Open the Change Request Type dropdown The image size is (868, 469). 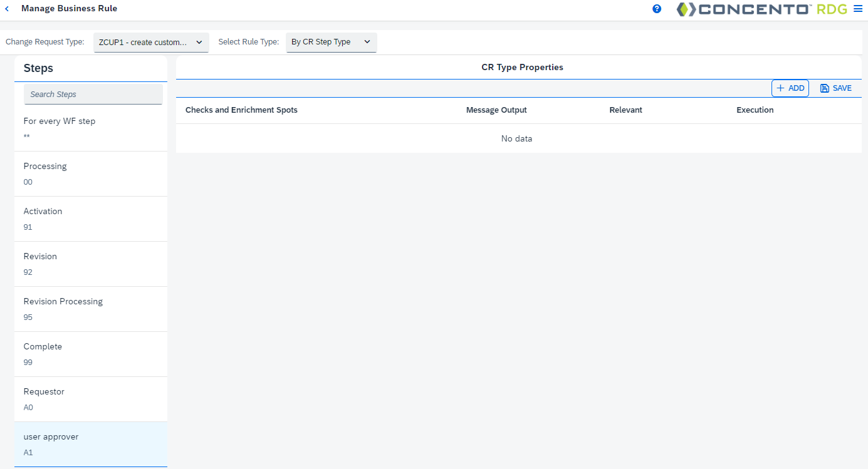150,42
